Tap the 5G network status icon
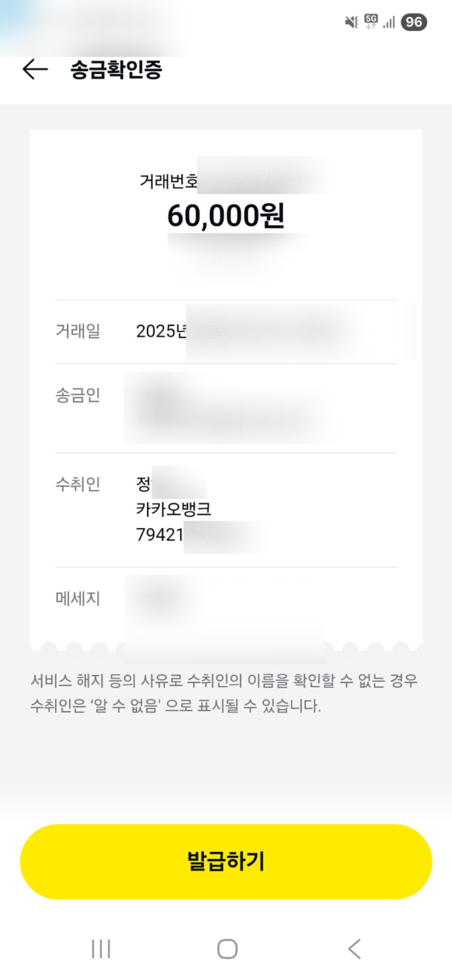This screenshot has height=980, width=452. tap(371, 21)
